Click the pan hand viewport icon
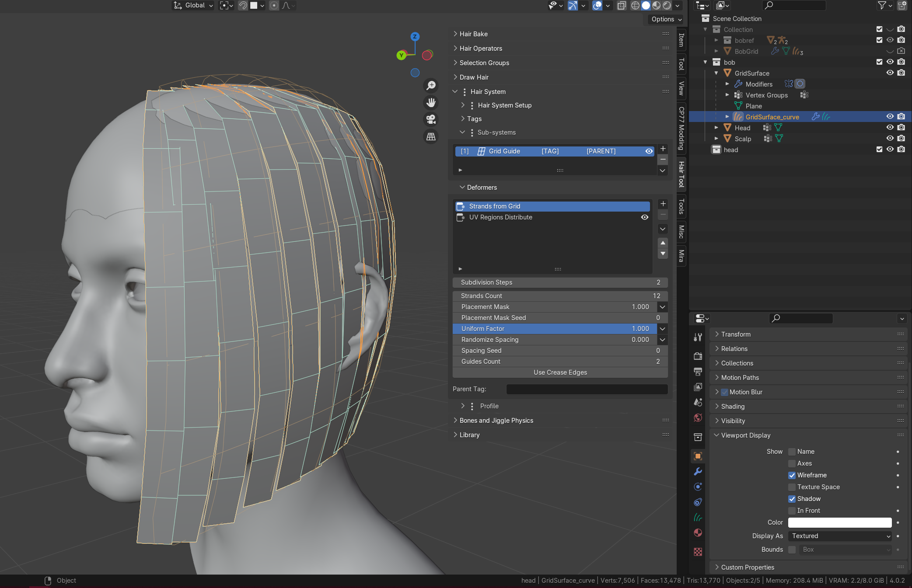The image size is (912, 588). point(431,102)
